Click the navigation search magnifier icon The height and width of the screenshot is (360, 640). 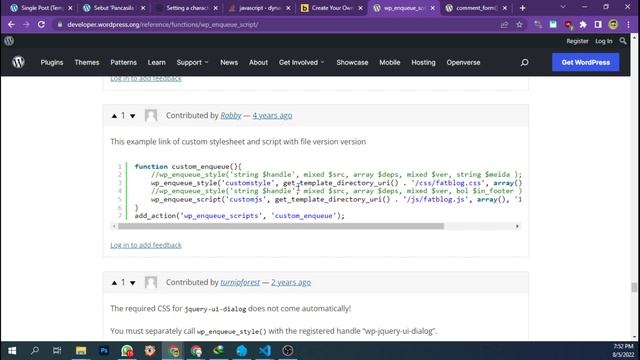pos(524,62)
